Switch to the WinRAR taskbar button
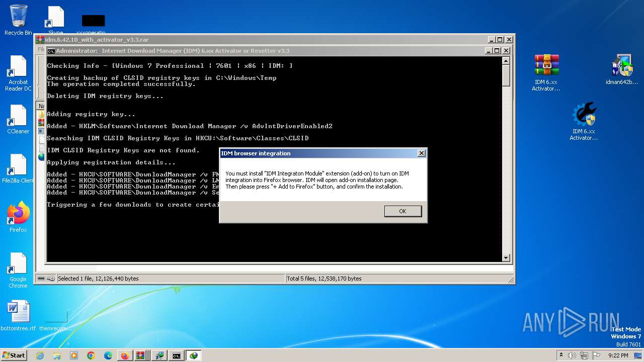The image size is (644, 362). (x=141, y=355)
